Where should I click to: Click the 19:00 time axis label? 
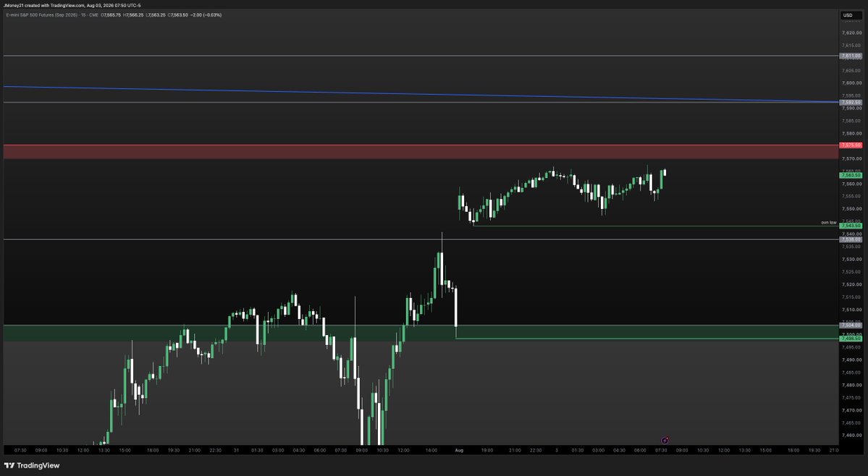coord(487,451)
